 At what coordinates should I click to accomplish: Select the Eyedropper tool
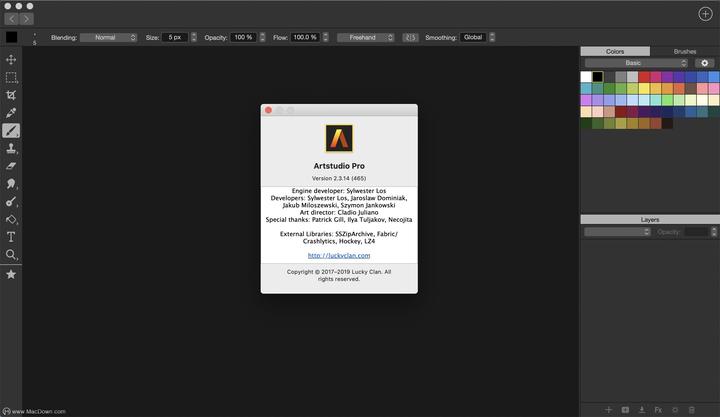[11, 113]
